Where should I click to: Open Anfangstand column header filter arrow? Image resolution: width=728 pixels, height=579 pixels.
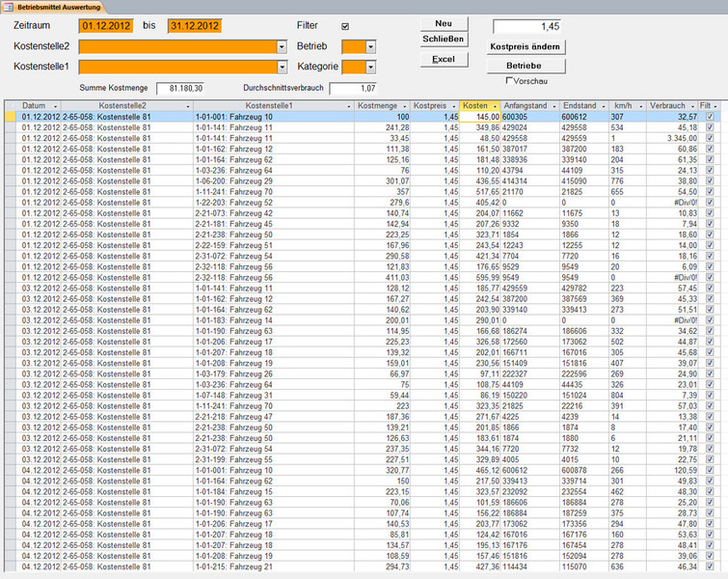point(553,106)
